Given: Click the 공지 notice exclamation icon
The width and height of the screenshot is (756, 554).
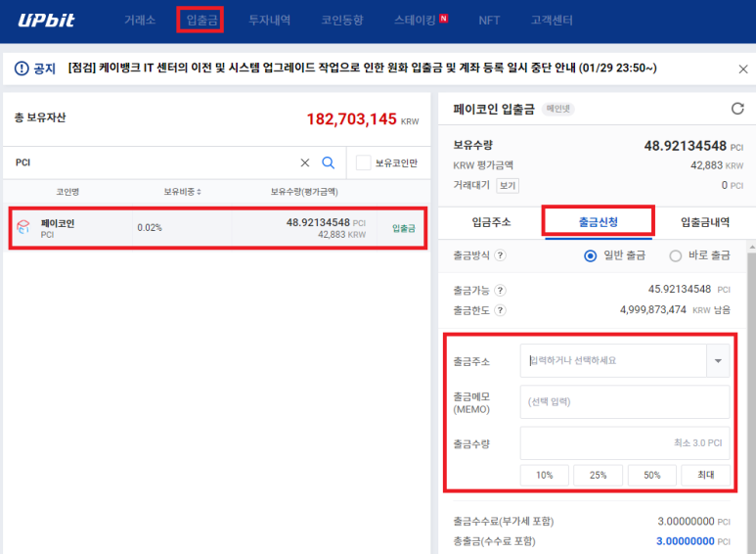Looking at the screenshot, I should point(22,69).
